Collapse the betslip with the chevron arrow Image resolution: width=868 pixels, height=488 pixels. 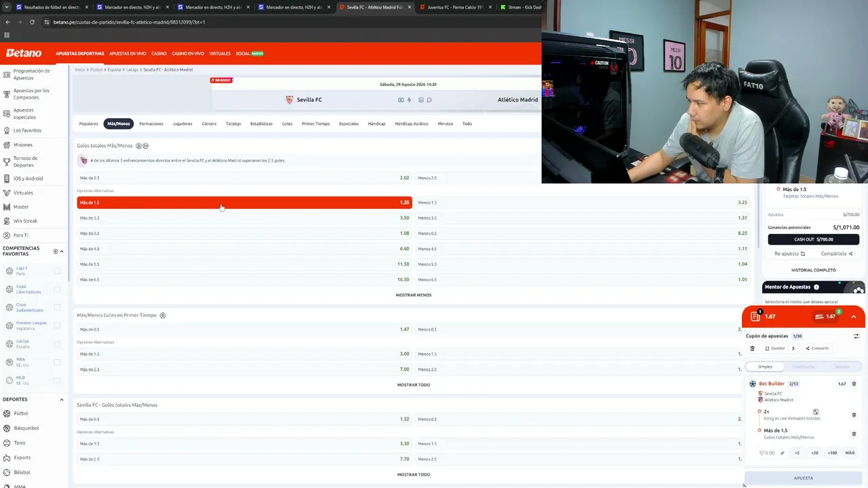[x=854, y=317]
